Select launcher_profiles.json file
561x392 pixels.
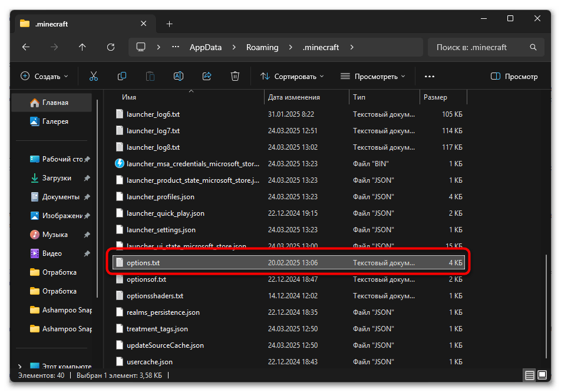click(289, 197)
